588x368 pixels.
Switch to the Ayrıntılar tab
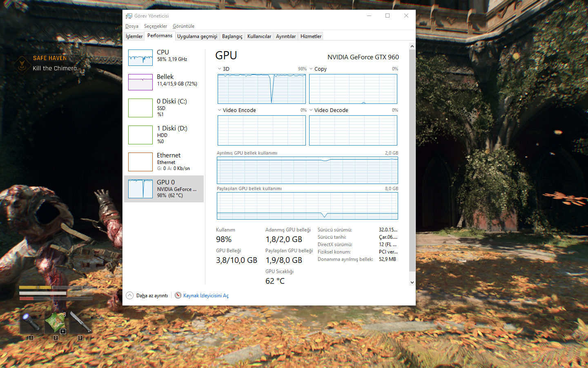tap(286, 36)
